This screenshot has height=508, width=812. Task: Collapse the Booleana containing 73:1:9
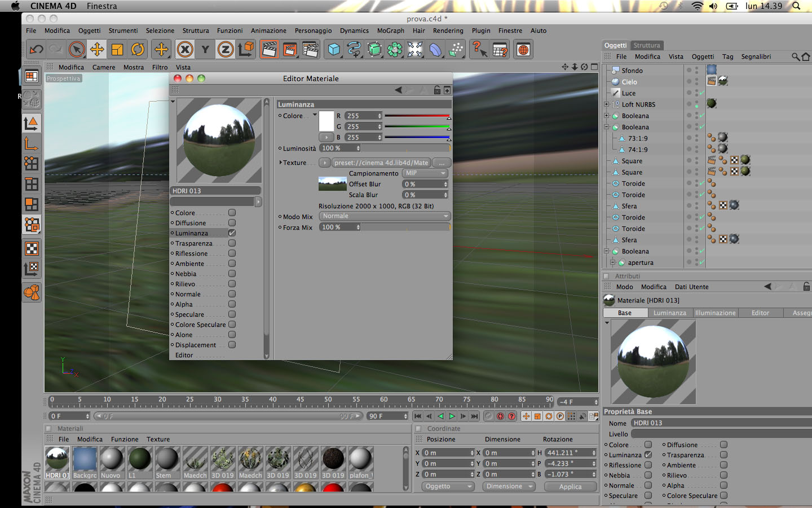pos(606,127)
